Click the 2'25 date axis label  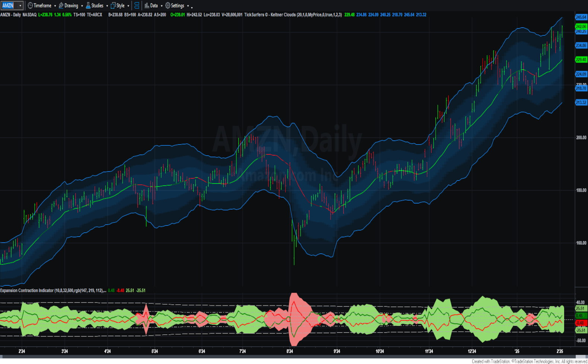(x=560, y=351)
